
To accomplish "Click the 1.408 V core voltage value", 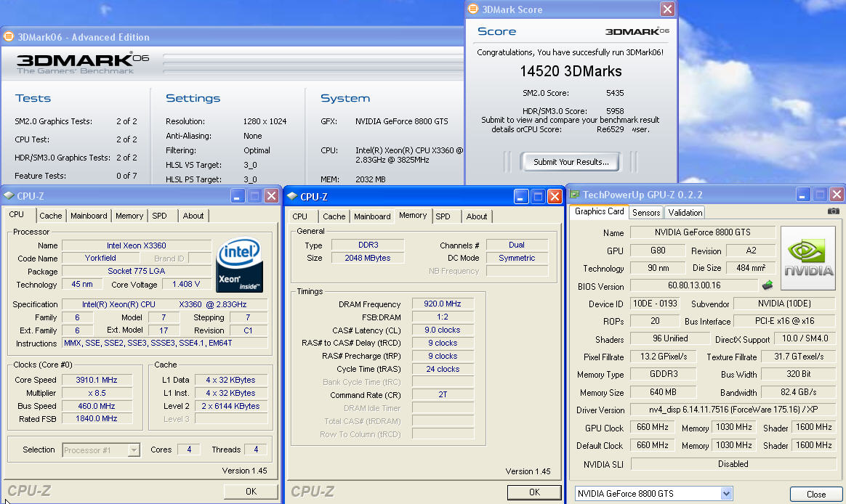I will point(186,284).
